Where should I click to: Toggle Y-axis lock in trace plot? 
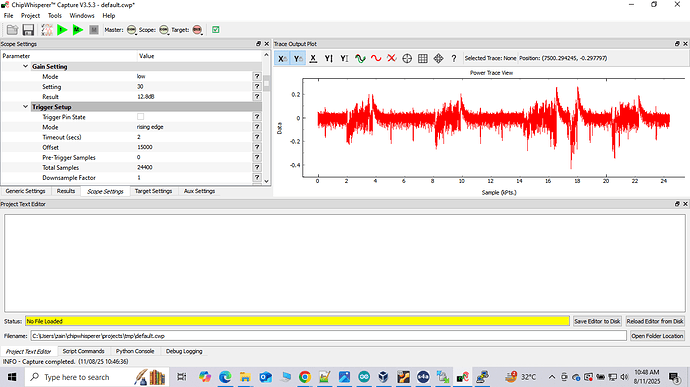point(298,58)
